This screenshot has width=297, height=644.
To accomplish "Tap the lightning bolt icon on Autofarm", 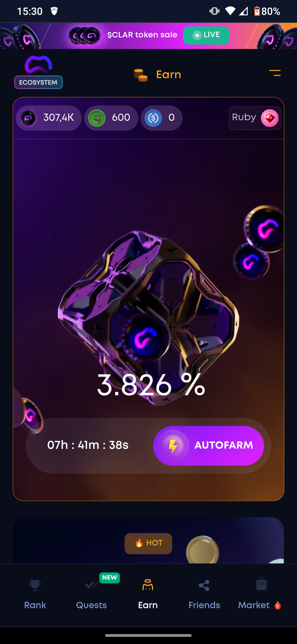I will (173, 446).
